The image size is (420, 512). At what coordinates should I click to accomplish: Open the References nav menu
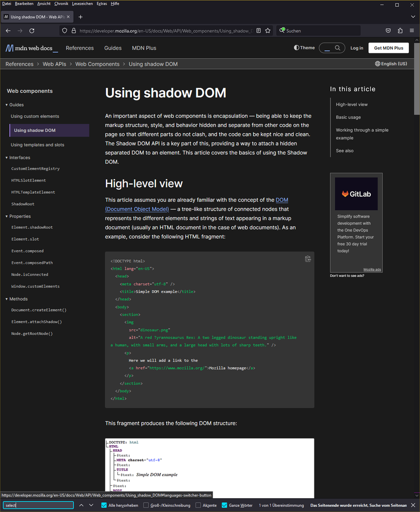point(80,48)
